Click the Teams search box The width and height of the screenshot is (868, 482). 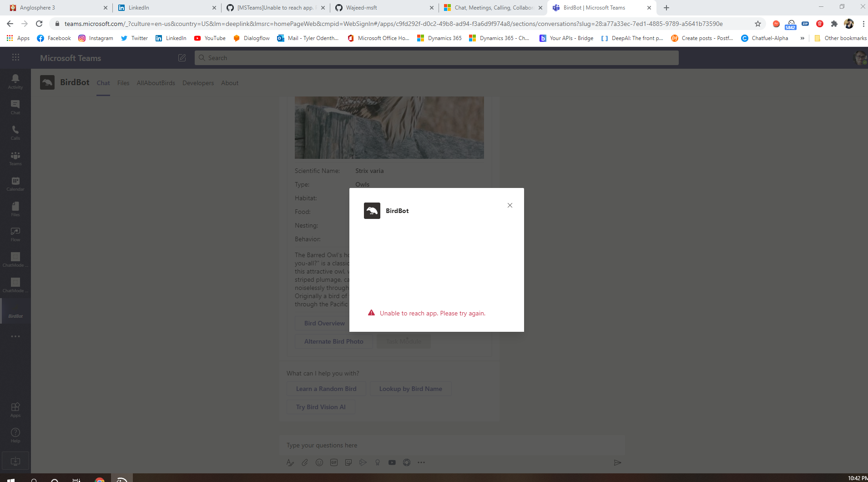tap(436, 58)
